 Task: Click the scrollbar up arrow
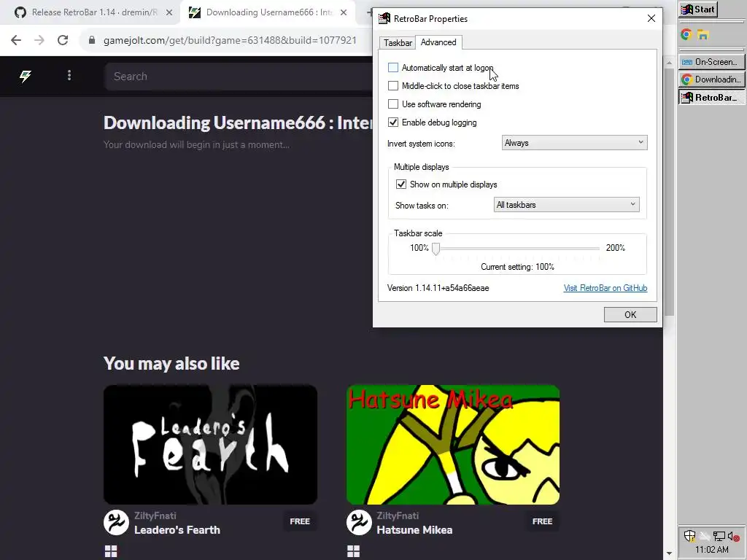pyautogui.click(x=670, y=63)
